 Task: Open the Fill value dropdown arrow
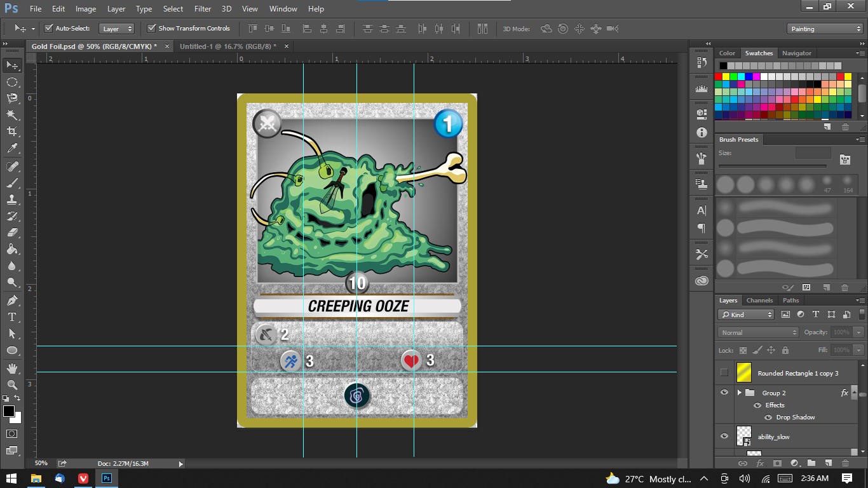pyautogui.click(x=858, y=350)
